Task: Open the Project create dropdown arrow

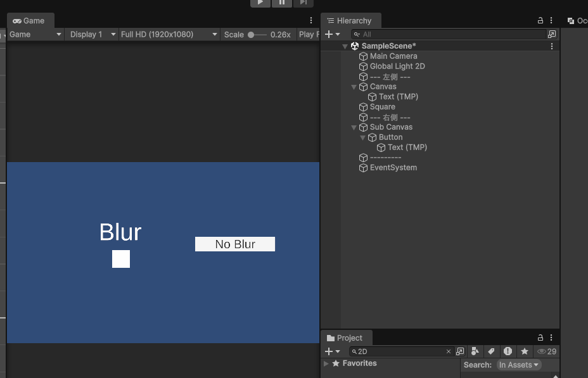Action: (338, 352)
